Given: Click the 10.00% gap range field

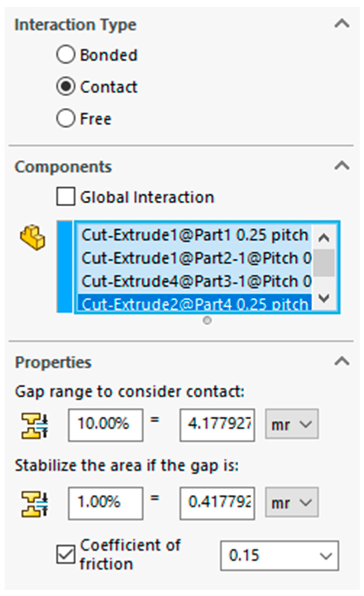Looking at the screenshot, I should point(105,425).
